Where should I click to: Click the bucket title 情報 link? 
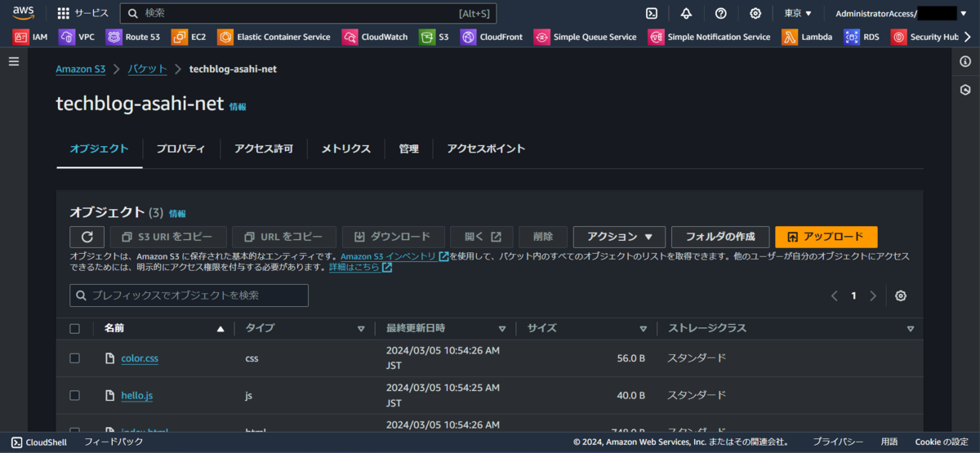pyautogui.click(x=238, y=107)
